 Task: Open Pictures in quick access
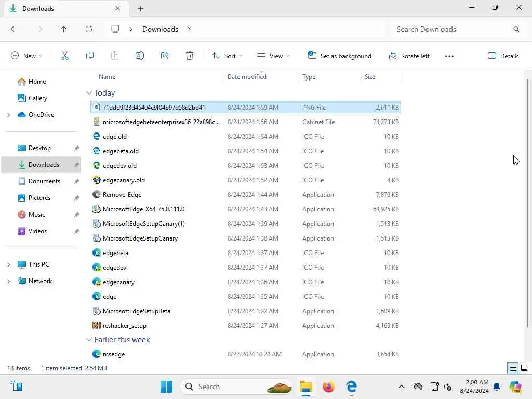pyautogui.click(x=39, y=198)
